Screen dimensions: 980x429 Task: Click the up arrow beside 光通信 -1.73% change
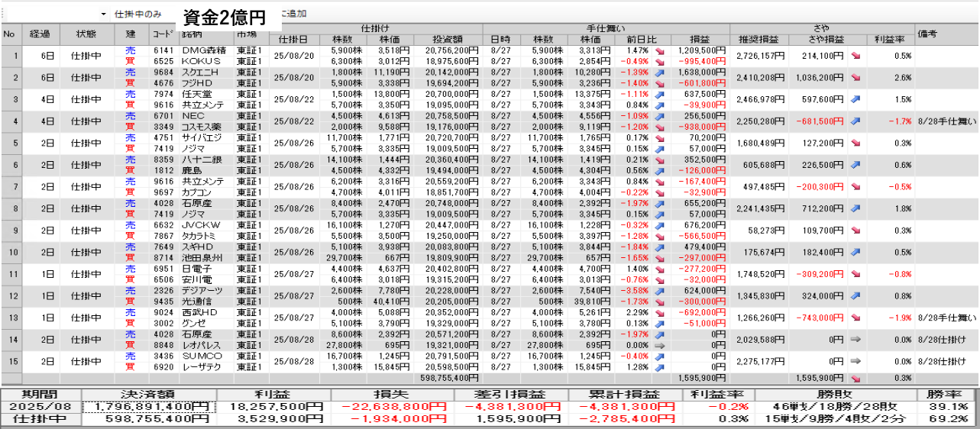(659, 301)
